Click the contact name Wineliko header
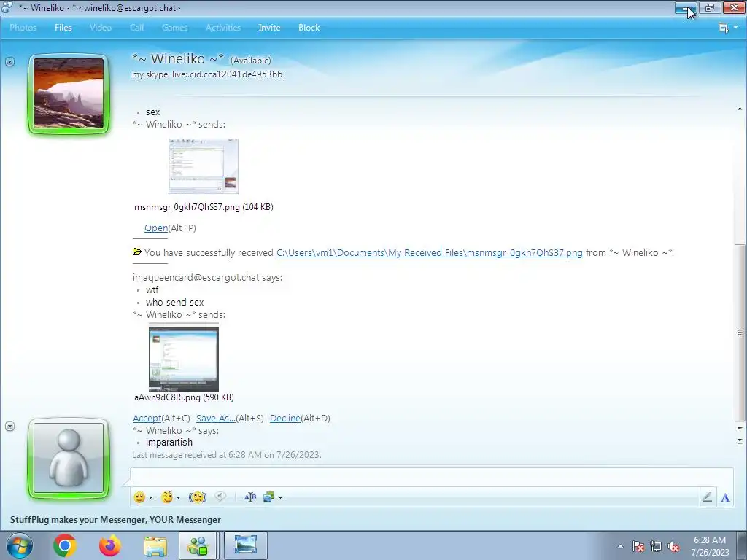The image size is (747, 560). point(178,58)
